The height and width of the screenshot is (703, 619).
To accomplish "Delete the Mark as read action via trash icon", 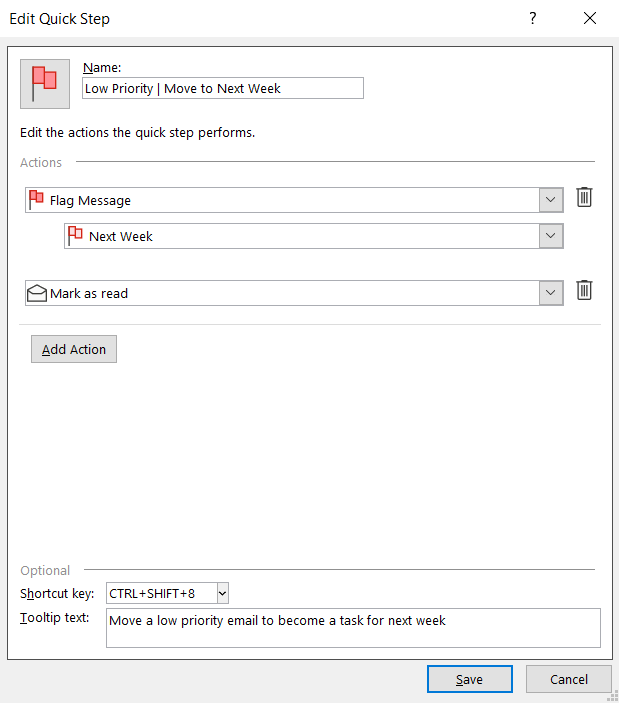I will point(585,291).
